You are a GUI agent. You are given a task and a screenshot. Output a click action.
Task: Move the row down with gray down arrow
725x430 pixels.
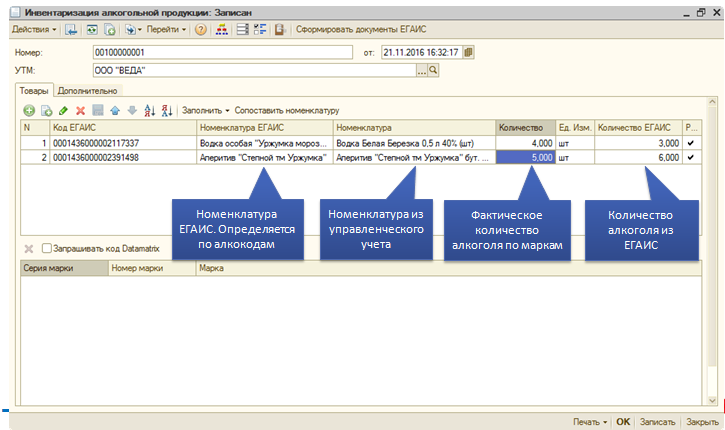pyautogui.click(x=132, y=111)
